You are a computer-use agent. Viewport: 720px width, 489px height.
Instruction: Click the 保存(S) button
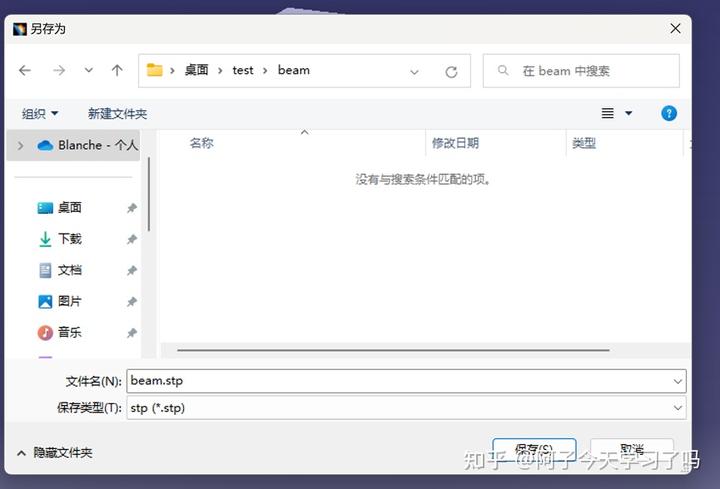click(x=534, y=449)
